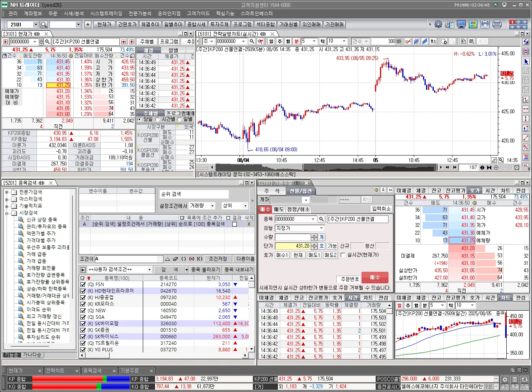Open the 유형 지정가 order type dropdown
Viewport: 532px width, 392px height.
pyautogui.click(x=321, y=228)
